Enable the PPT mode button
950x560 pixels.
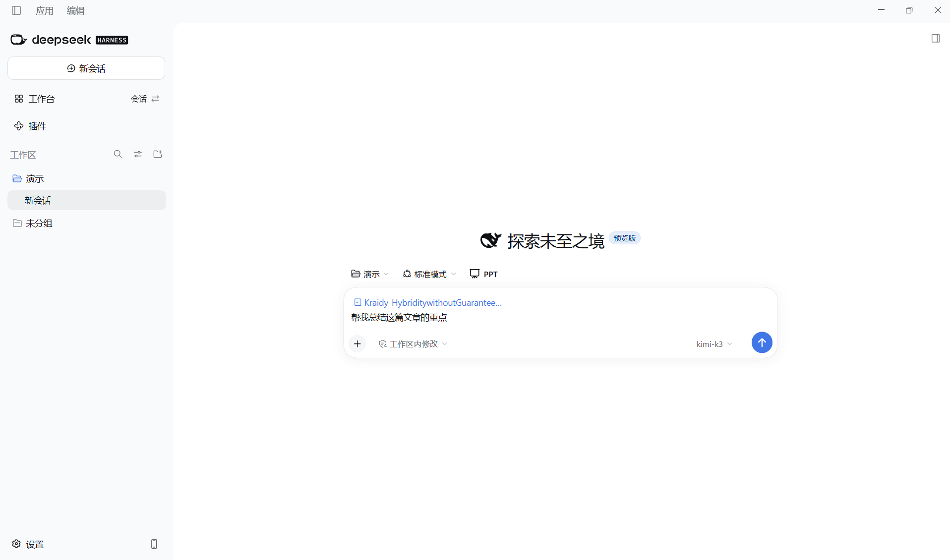pos(483,274)
